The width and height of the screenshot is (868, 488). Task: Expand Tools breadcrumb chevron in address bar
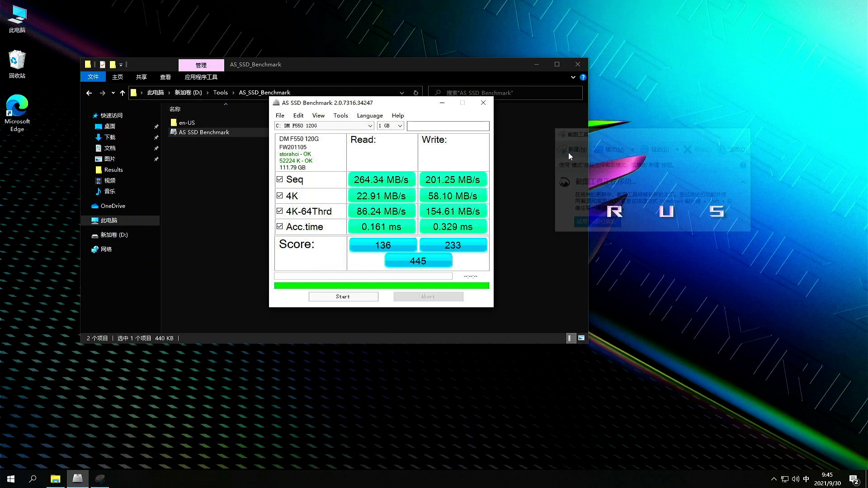(234, 93)
